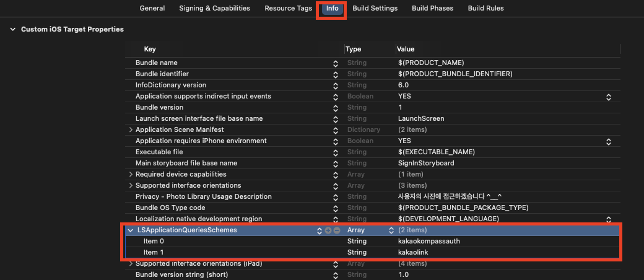Expand Supported interface orientations (iPad) row

(x=131, y=263)
